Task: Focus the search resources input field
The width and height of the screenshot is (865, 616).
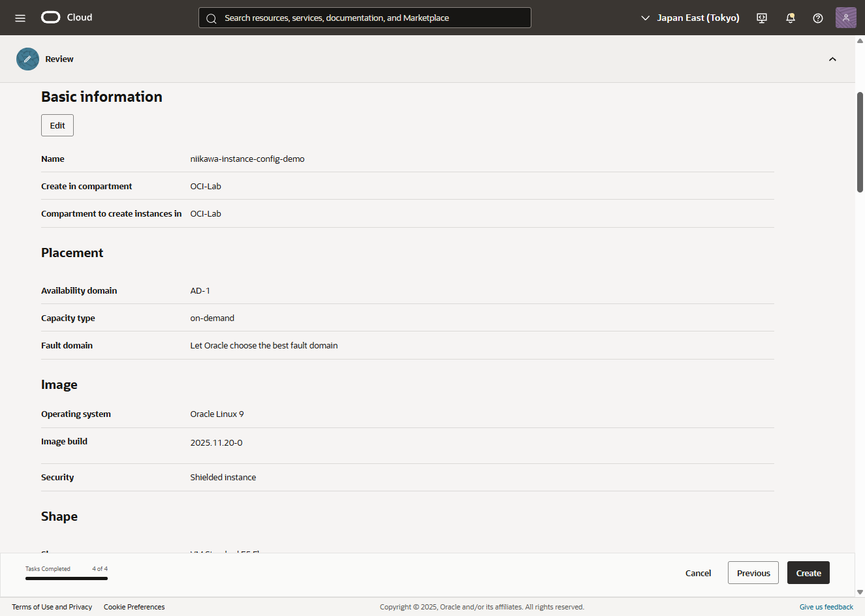Action: tap(372, 18)
